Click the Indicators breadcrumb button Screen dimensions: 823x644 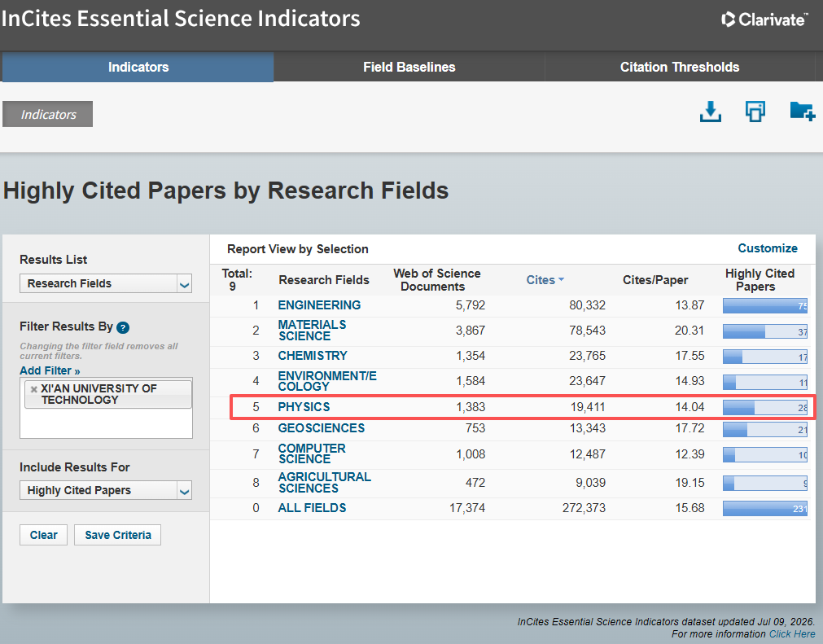click(x=48, y=114)
